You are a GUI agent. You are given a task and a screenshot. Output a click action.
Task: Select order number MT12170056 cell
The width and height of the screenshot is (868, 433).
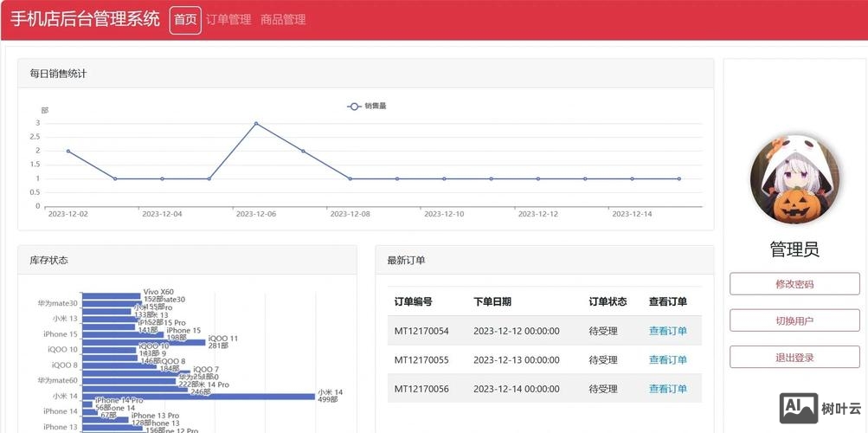coord(421,389)
